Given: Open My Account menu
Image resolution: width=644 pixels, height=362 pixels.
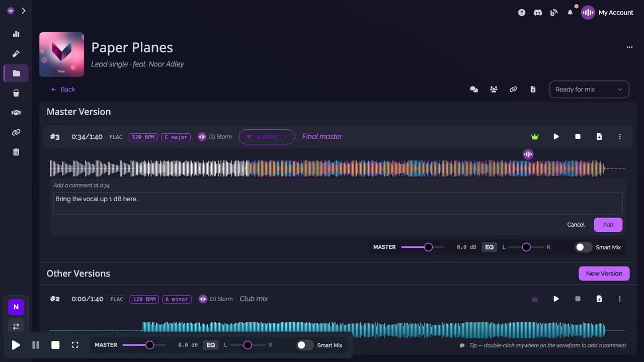Looking at the screenshot, I should pos(607,13).
